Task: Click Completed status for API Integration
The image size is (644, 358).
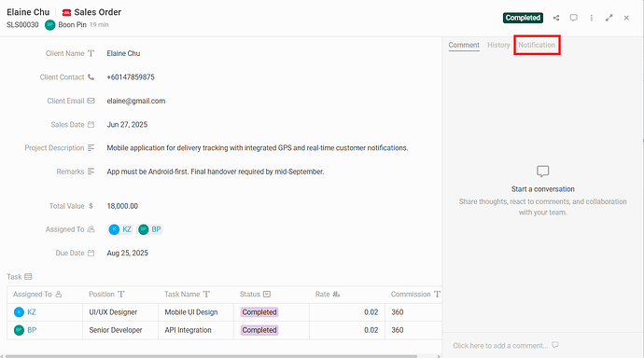Action: click(259, 330)
